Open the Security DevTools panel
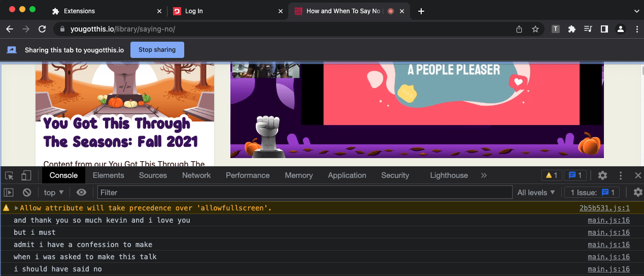The height and width of the screenshot is (276, 644). coord(395,175)
